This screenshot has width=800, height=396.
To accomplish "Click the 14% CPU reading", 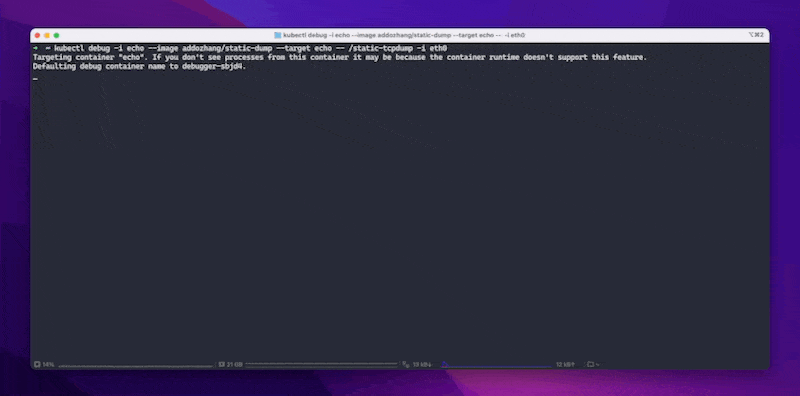I will 48,364.
